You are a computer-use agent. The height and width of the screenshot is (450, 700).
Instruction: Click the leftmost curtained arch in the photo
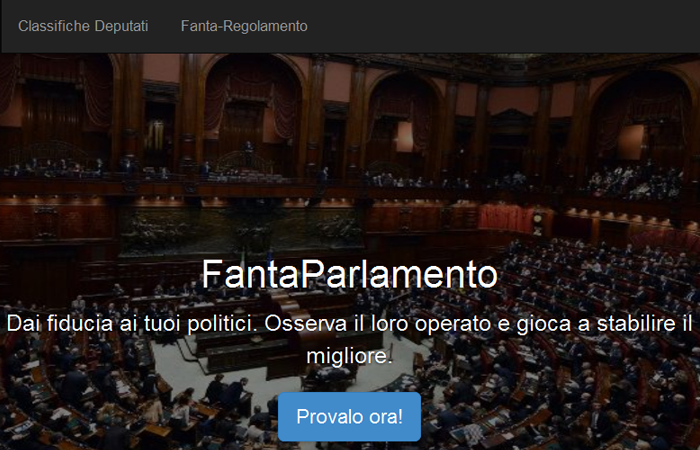click(x=58, y=114)
